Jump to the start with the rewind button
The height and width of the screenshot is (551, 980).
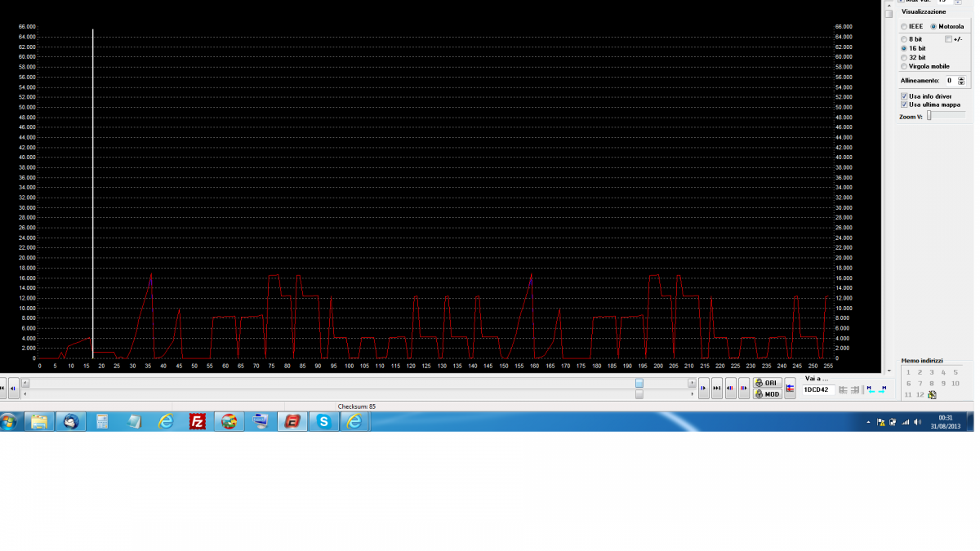(x=2, y=389)
